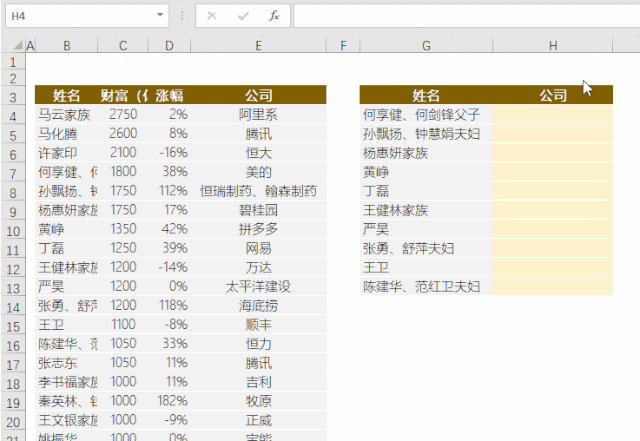Select row 10 header
Screen dimensions: 640x441
click(x=13, y=231)
